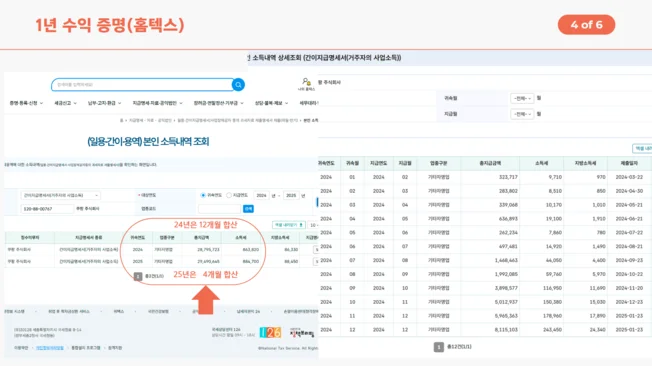Click the Excel export button in detail window
The height and width of the screenshot is (366, 652).
pos(642,148)
